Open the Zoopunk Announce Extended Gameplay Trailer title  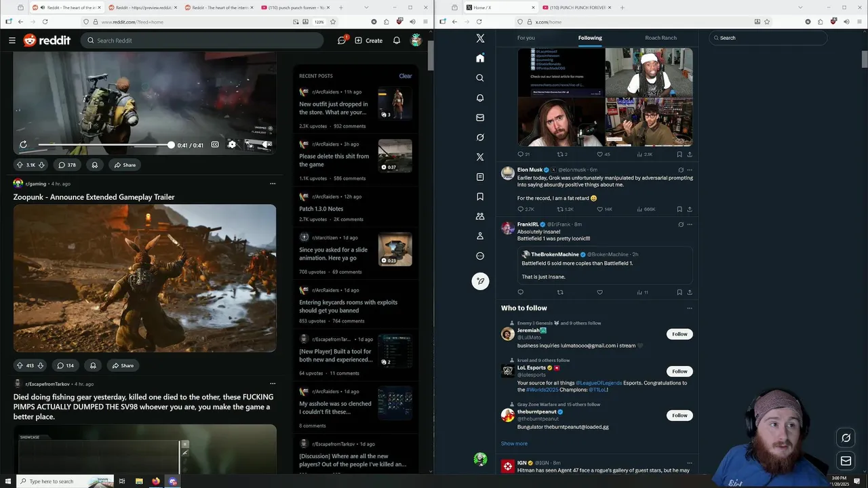click(x=94, y=197)
